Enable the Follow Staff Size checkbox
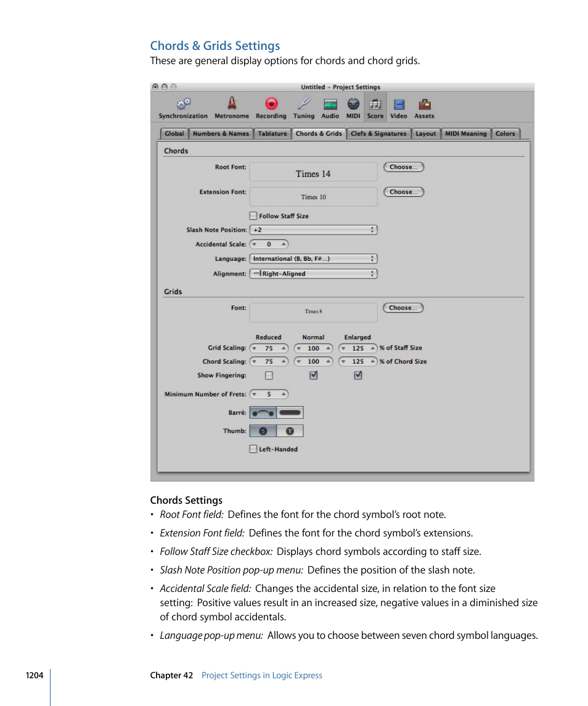Image resolution: width=588 pixels, height=706 pixels. tap(253, 215)
